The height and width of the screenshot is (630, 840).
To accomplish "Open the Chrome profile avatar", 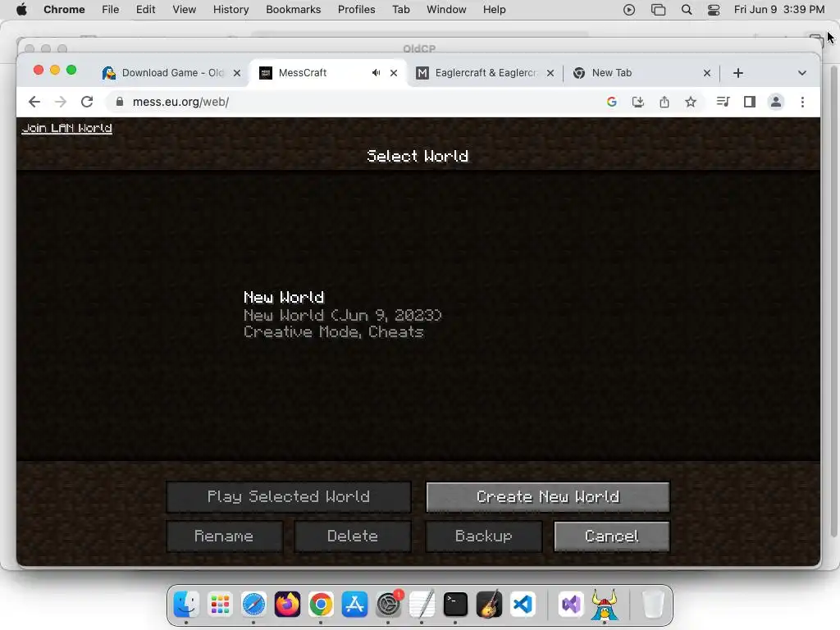I will tap(776, 102).
